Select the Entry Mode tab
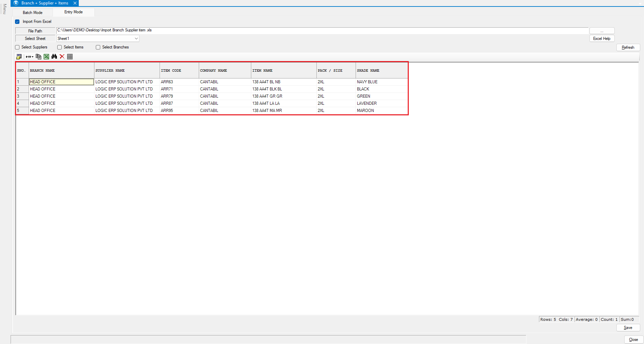This screenshot has width=644, height=344. [x=74, y=12]
